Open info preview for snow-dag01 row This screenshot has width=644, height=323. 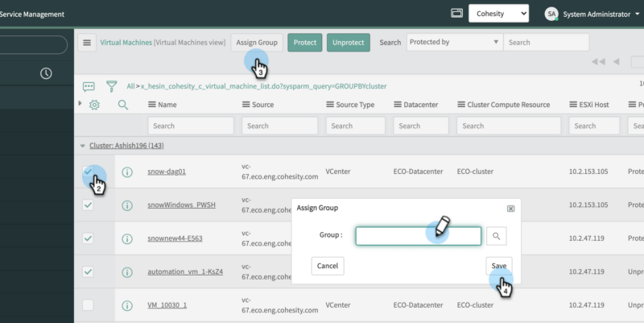(126, 172)
